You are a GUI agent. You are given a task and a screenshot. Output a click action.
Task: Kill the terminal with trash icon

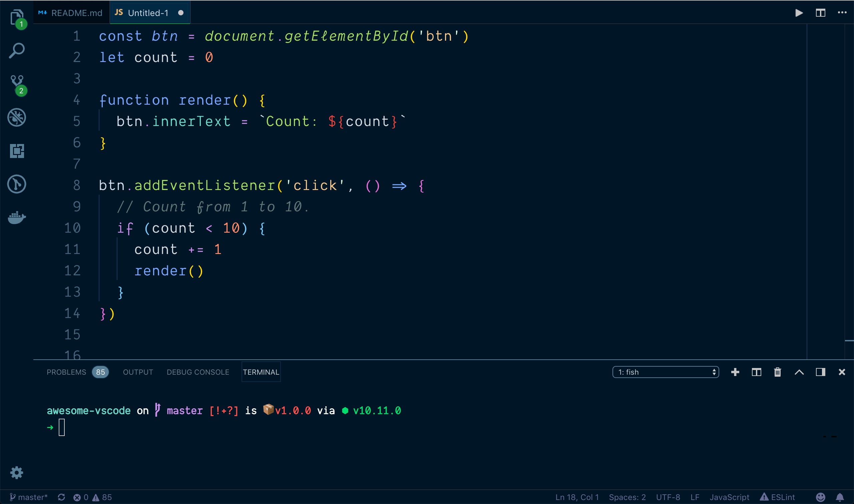tap(778, 372)
